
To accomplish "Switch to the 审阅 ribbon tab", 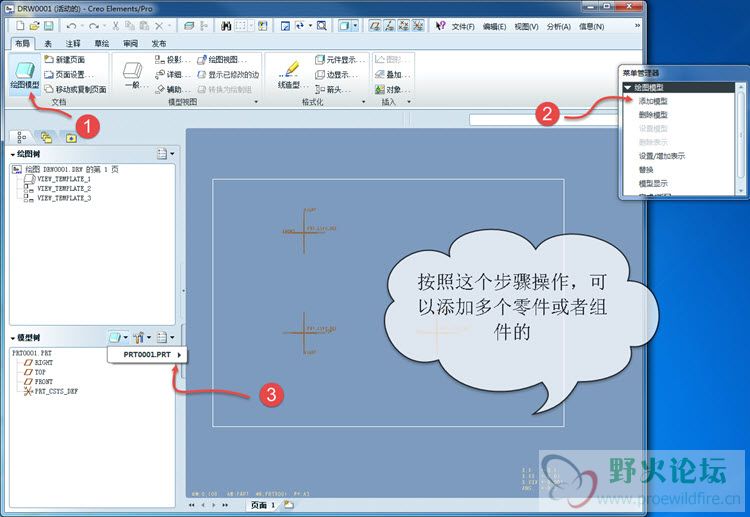I will 130,44.
